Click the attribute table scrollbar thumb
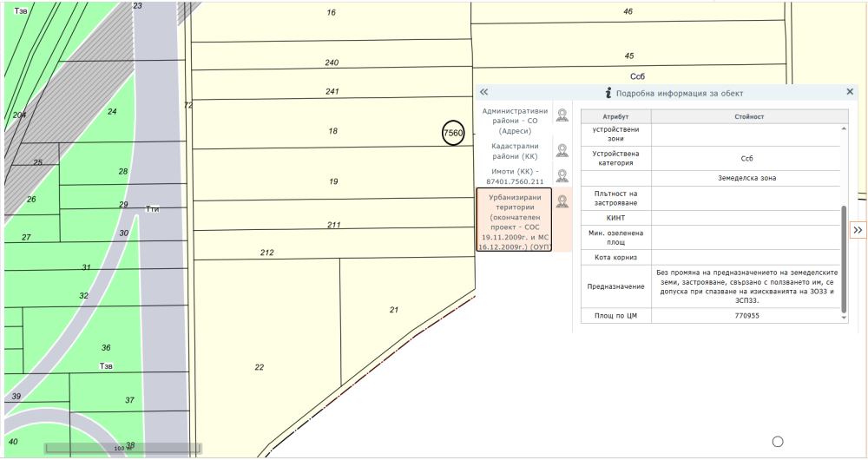Viewport: 868px width, 460px height. tap(844, 259)
